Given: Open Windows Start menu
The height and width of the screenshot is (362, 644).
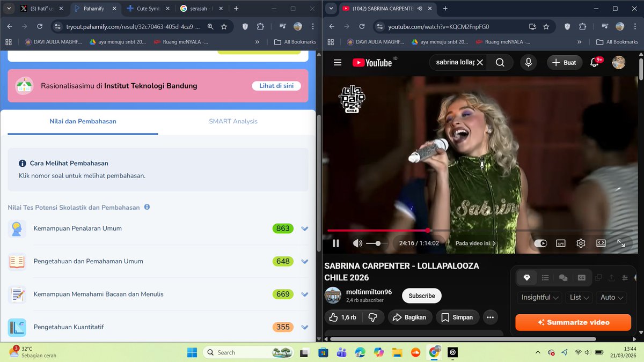Looking at the screenshot, I should pos(192,352).
